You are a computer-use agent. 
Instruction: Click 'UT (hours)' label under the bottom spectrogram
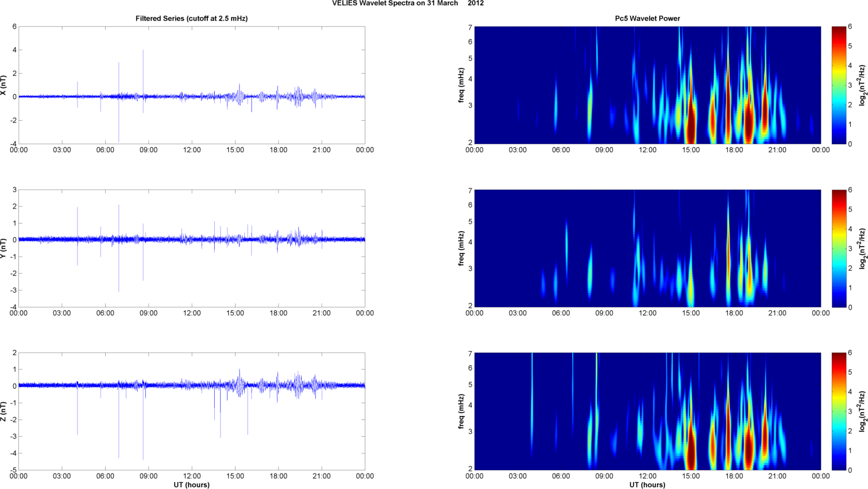[647, 484]
